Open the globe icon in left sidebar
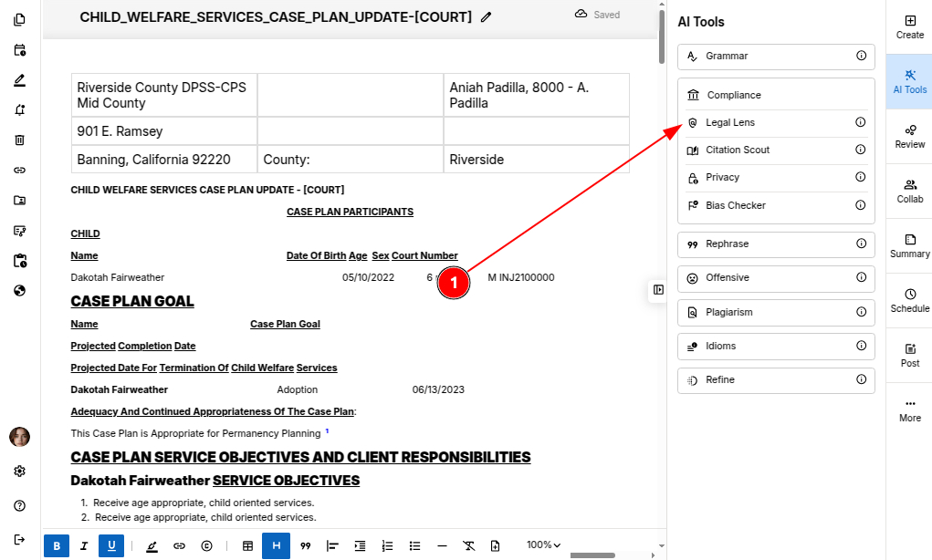Image resolution: width=932 pixels, height=560 pixels. pos(19,291)
